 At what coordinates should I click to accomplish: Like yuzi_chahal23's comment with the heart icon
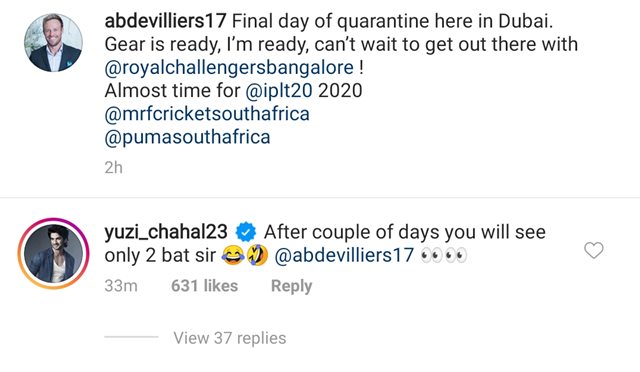(593, 250)
